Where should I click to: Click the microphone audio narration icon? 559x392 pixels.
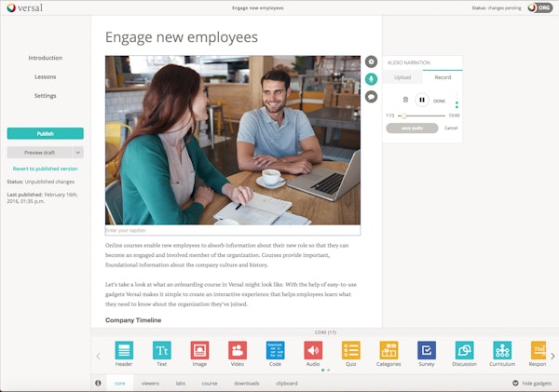(371, 79)
